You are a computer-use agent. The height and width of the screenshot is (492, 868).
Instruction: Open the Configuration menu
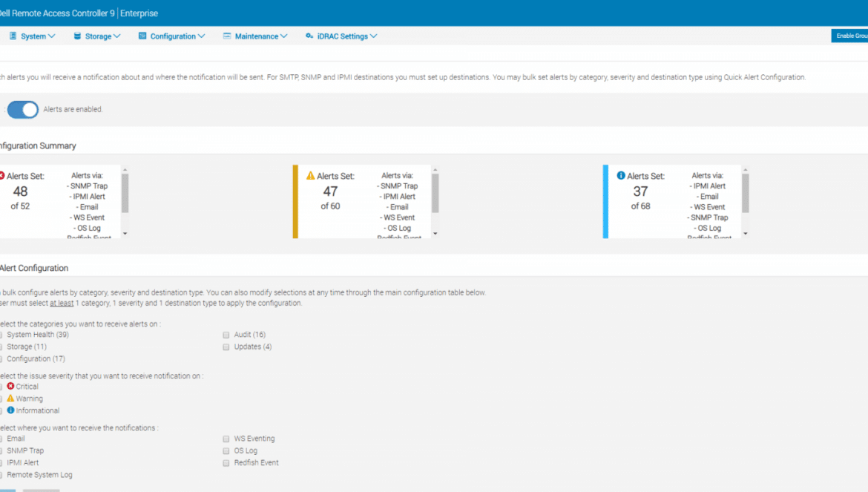click(x=172, y=36)
